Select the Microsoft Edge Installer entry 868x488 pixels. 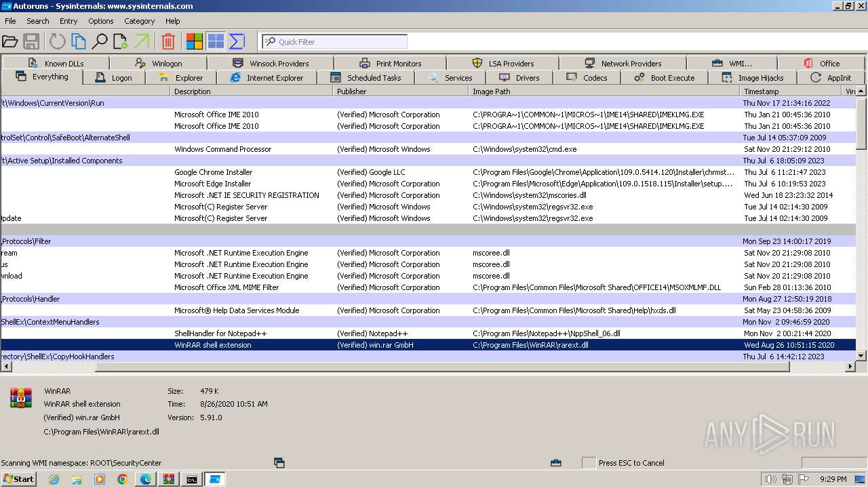[x=428, y=184]
